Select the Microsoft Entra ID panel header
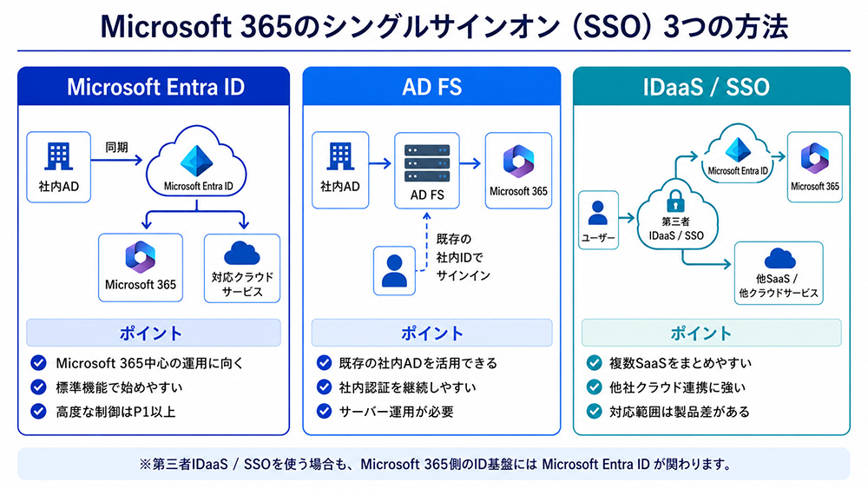 (154, 86)
